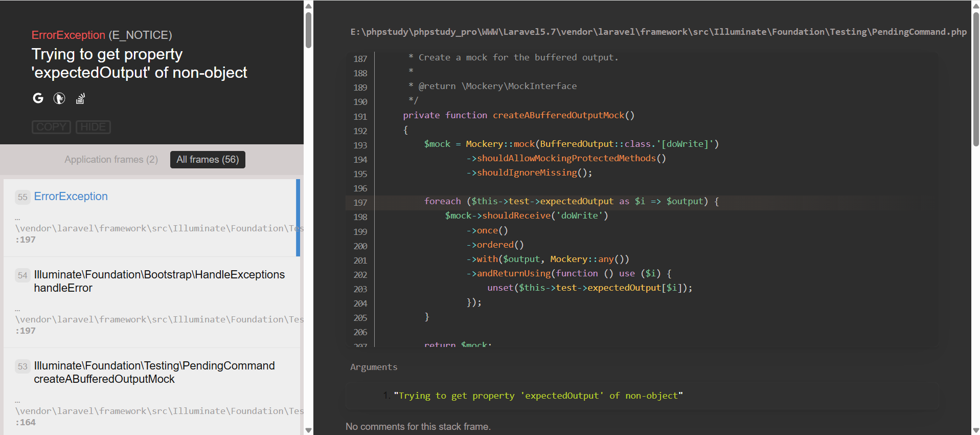Select frame 54 HandleExceptions handleError
Image resolution: width=980 pixels, height=435 pixels.
[x=159, y=281]
